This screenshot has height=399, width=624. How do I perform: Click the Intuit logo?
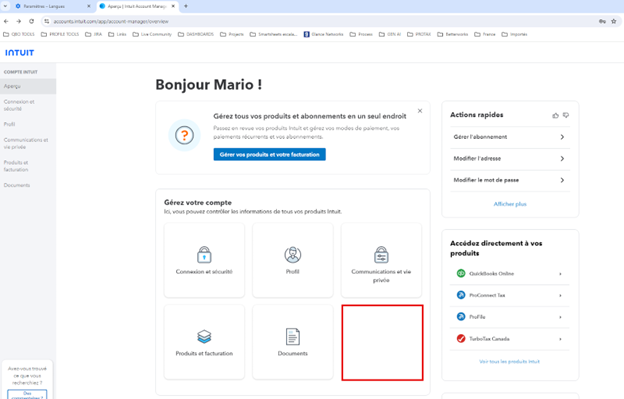[20, 53]
